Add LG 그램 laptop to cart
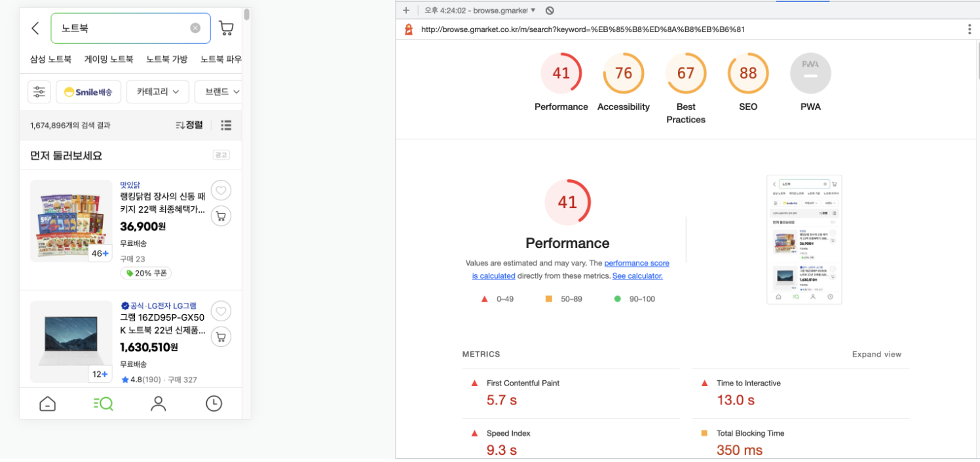 [221, 337]
